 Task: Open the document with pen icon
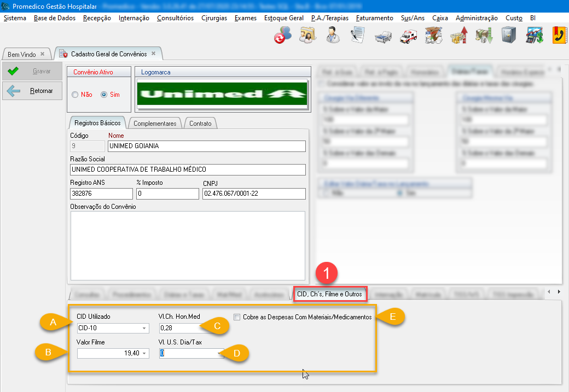click(358, 35)
